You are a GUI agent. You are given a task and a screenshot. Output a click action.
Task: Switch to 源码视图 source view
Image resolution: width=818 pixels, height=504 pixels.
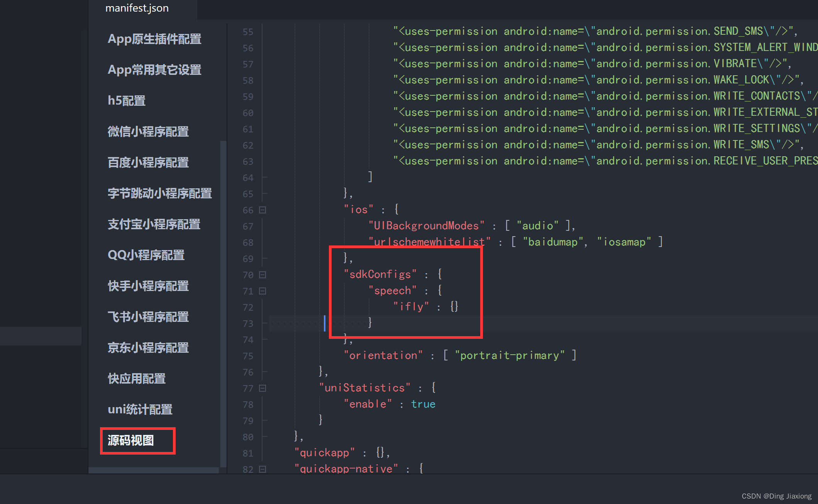(131, 440)
